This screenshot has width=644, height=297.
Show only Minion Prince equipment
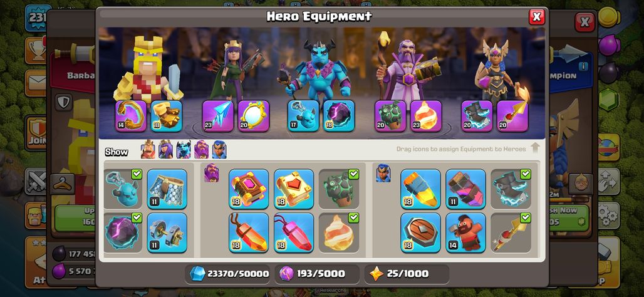[x=184, y=150]
